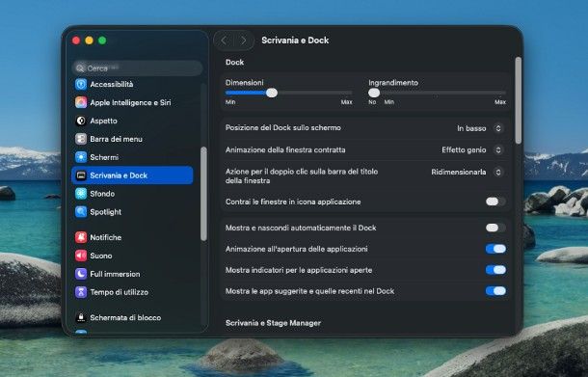The height and width of the screenshot is (377, 588).
Task: Open the Effetto genio animation dropdown arrows
Action: pyautogui.click(x=498, y=150)
